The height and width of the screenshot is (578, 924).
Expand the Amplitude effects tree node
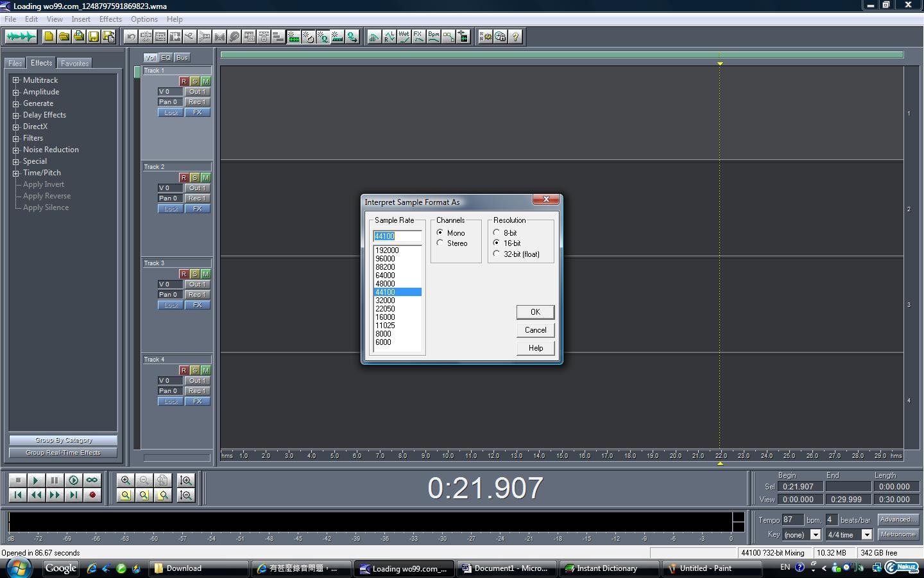(x=16, y=92)
